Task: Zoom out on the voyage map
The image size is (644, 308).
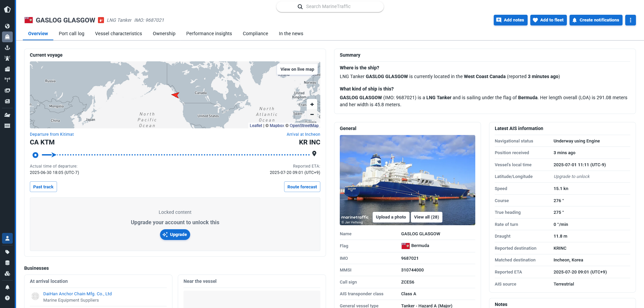Action: point(312,114)
